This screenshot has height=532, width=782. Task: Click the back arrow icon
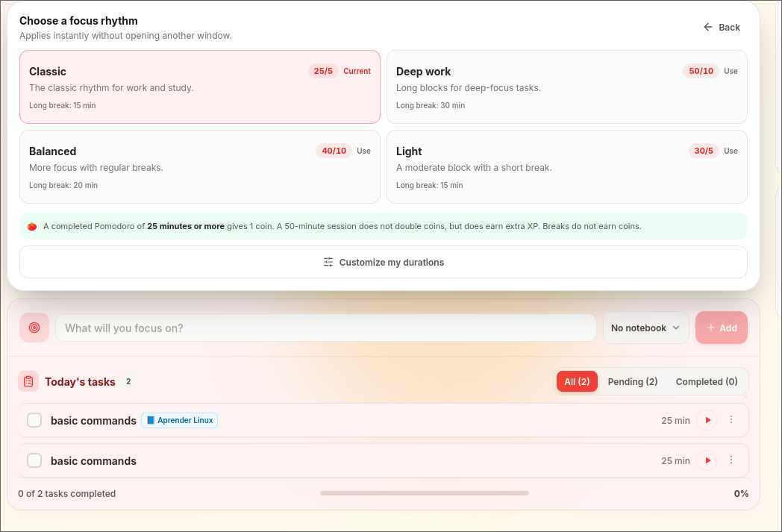pos(707,27)
